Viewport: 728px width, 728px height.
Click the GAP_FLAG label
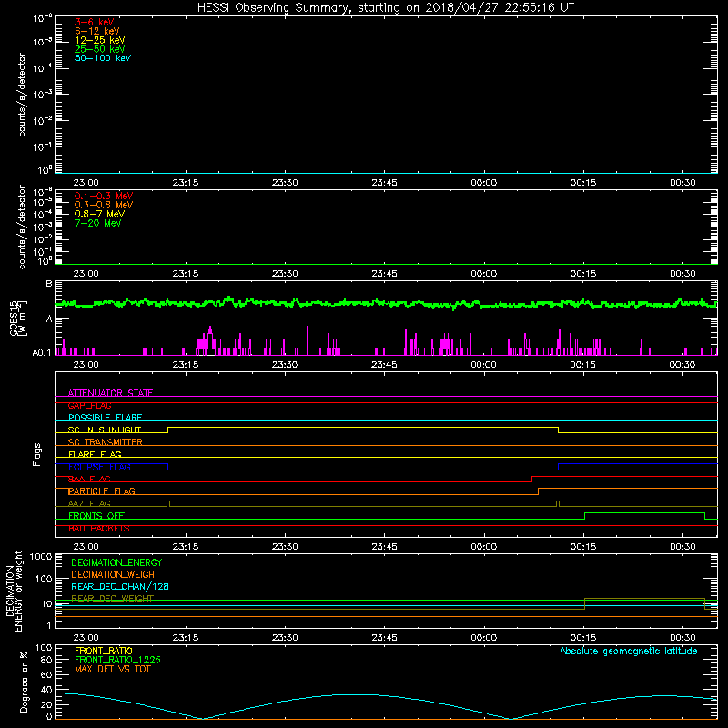tap(89, 405)
